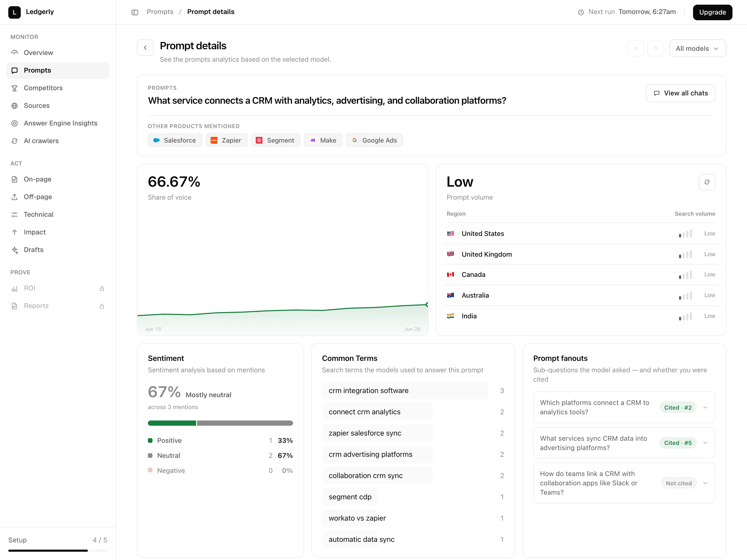The height and width of the screenshot is (560, 747).
Task: Click the Zapier product chip
Action: click(226, 140)
